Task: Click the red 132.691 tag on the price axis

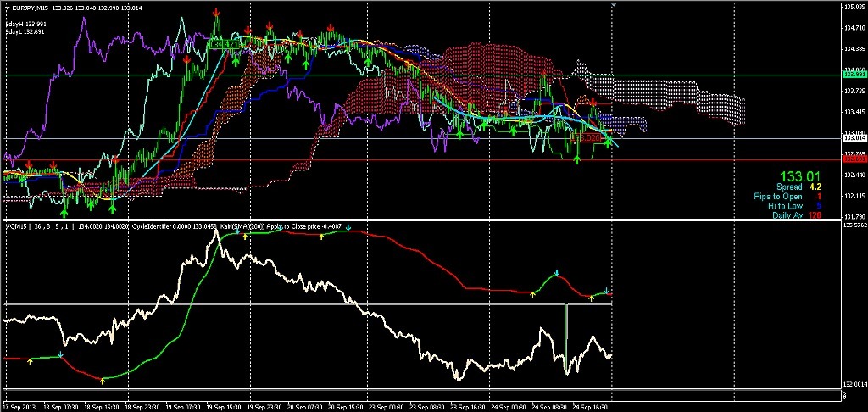Action: (853, 159)
